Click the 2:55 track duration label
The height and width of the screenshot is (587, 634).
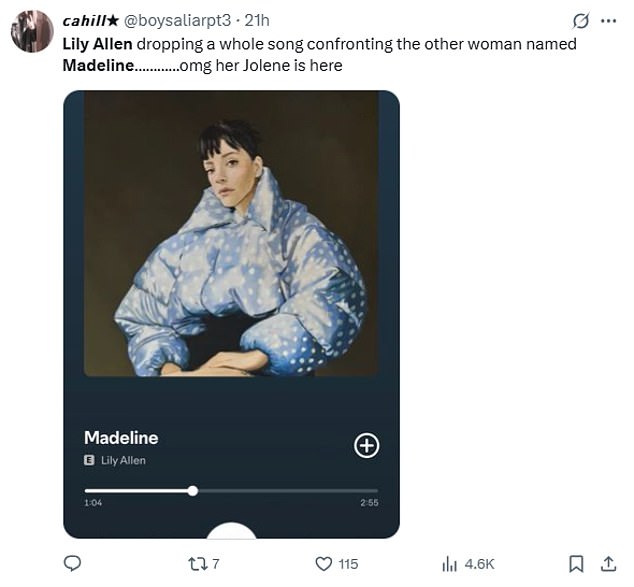pyautogui.click(x=368, y=502)
